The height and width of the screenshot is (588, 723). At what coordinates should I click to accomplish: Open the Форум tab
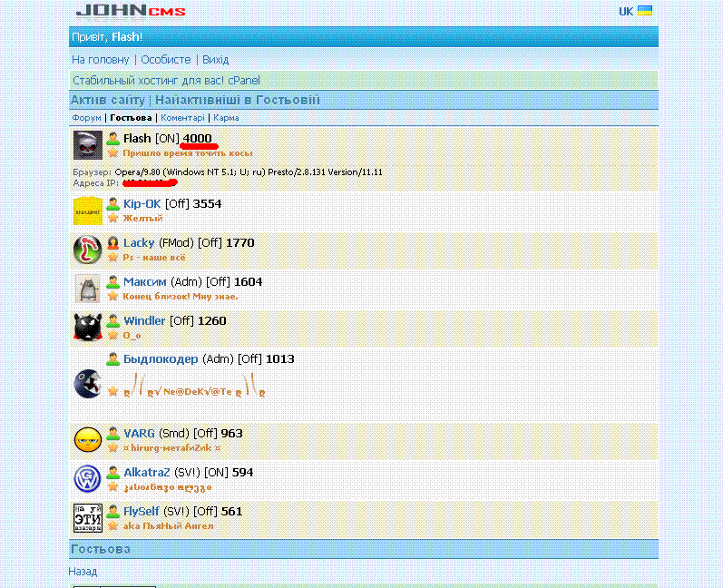[86, 118]
